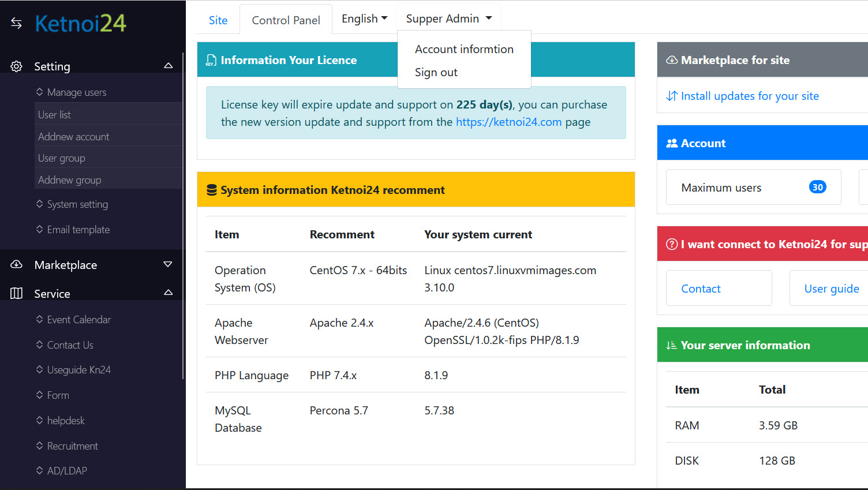Open Email template in sidebar
This screenshot has width=868, height=490.
(78, 229)
